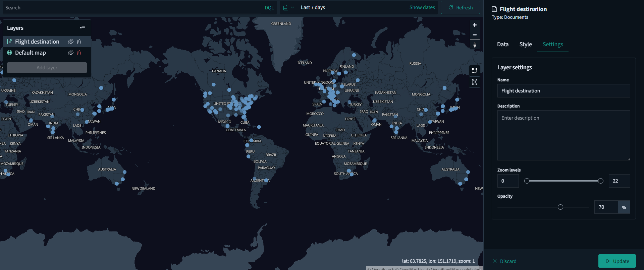Open the Data tab
This screenshot has height=270, width=644.
coord(503,44)
